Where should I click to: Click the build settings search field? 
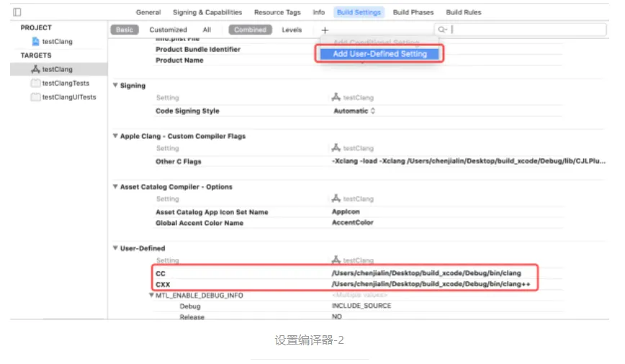[520, 29]
